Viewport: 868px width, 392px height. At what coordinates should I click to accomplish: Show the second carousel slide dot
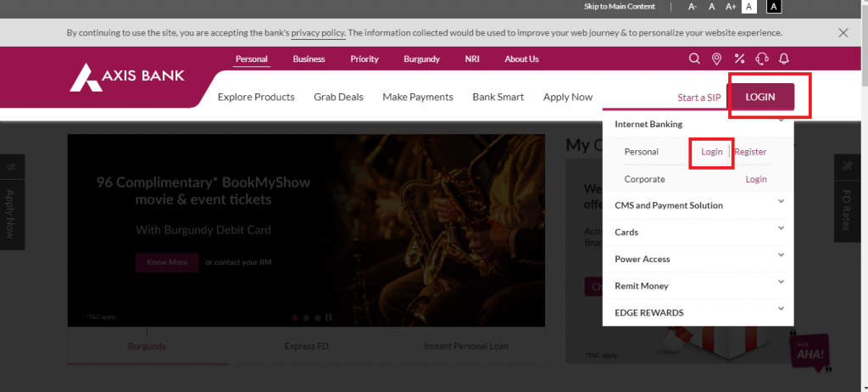click(306, 317)
